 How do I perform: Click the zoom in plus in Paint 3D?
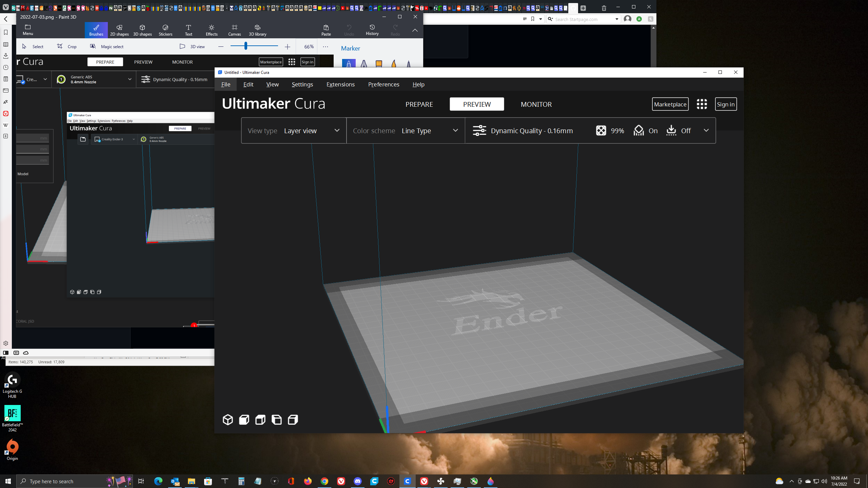pyautogui.click(x=288, y=47)
